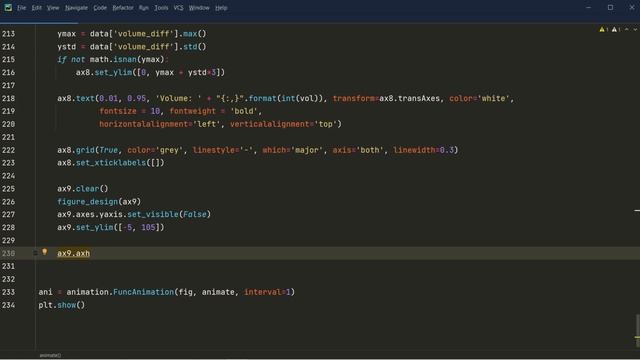Screen dimensions: 640x360
Task: Click 'figure_design(ax9)' on line 226
Action: 99,202
